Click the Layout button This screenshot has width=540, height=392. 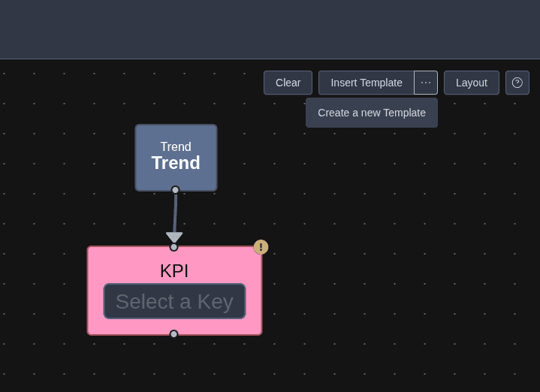[471, 83]
